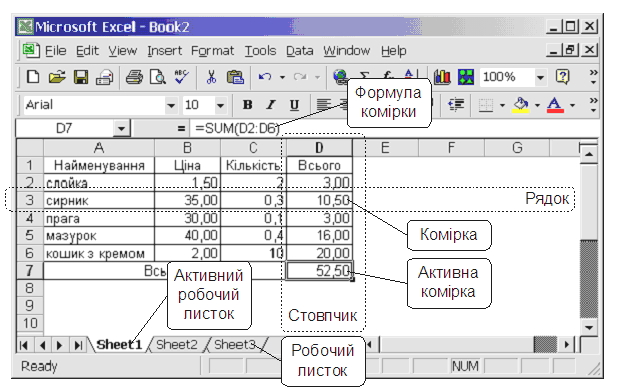Increase indent using the indent icon

(456, 105)
